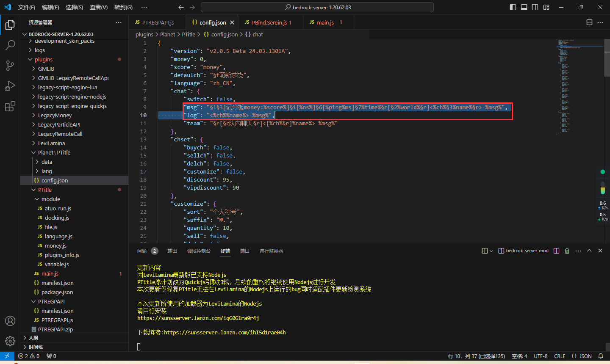This screenshot has height=364, width=610.
Task: Open the Extensions view icon
Action: pyautogui.click(x=10, y=106)
